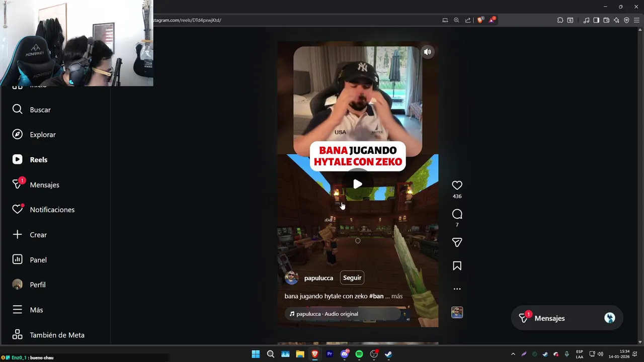Follow papulucca with the Seguir button
644x362 pixels.
352,278
